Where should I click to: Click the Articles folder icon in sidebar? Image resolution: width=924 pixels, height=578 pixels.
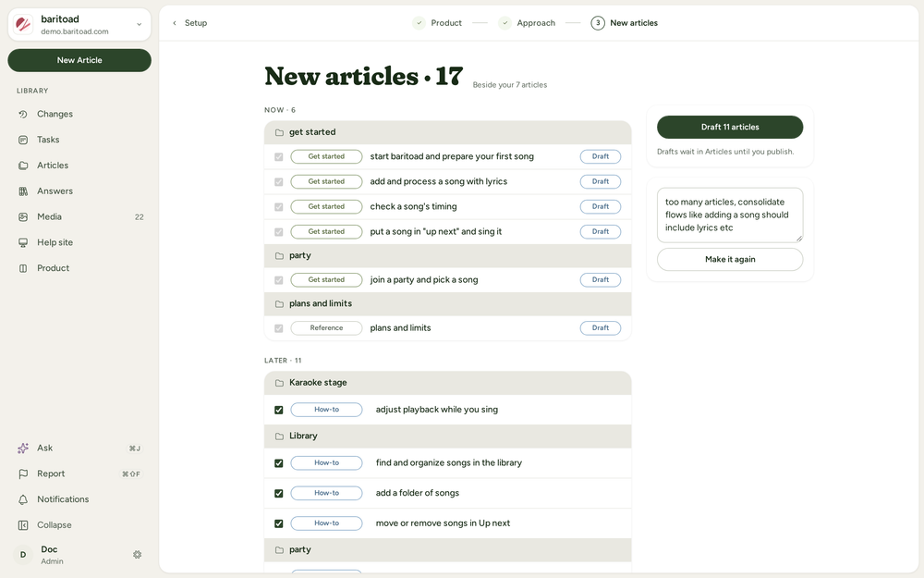(x=23, y=166)
